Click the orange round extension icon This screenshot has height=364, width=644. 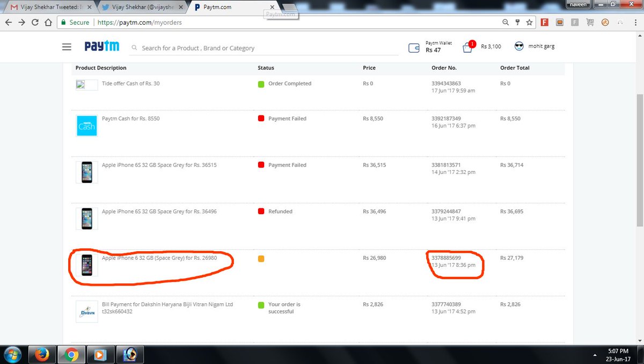[605, 23]
